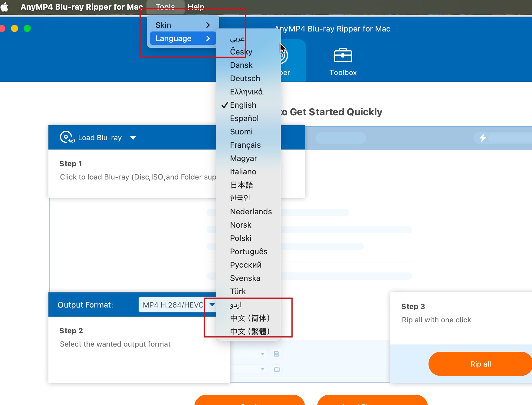Open the Help menu

(196, 7)
